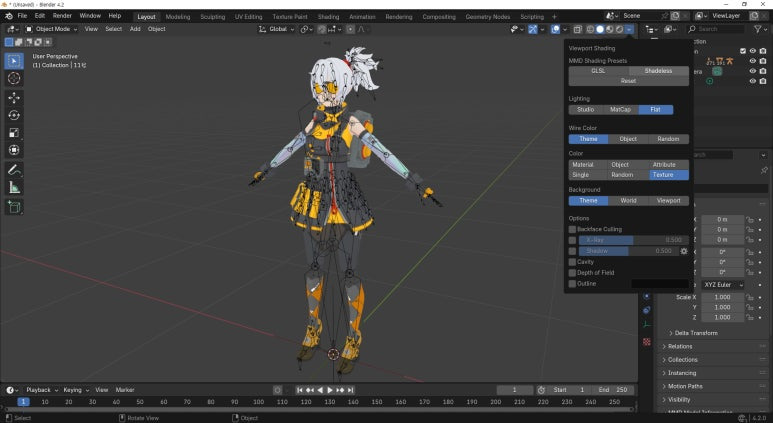Enable Backface Culling checkbox
Viewport: 773px width, 423px height.
(572, 229)
